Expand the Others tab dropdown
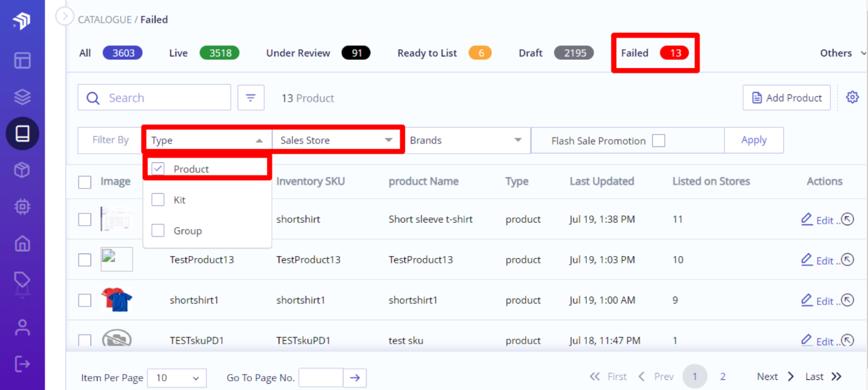The image size is (868, 390). (843, 53)
